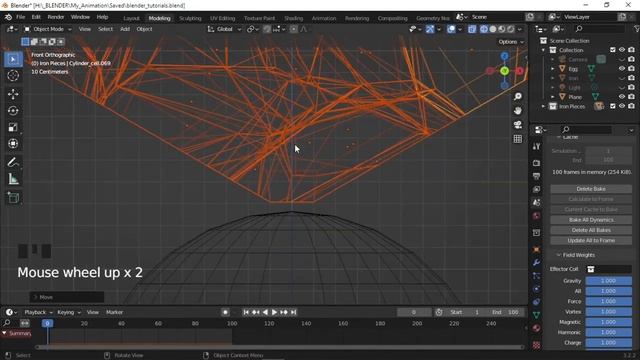This screenshot has width=640, height=360.
Task: Hide the Collection in viewport
Action: 622,50
